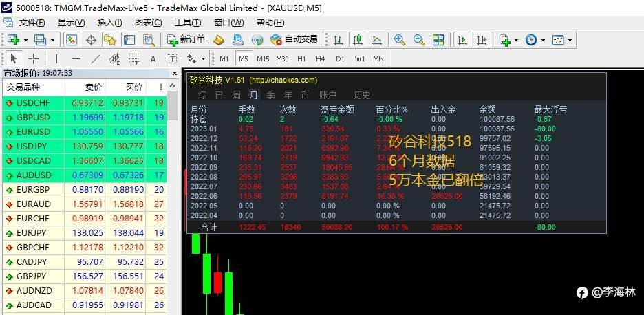The width and height of the screenshot is (644, 315).
Task: Select the text label T tool
Action: (173, 58)
